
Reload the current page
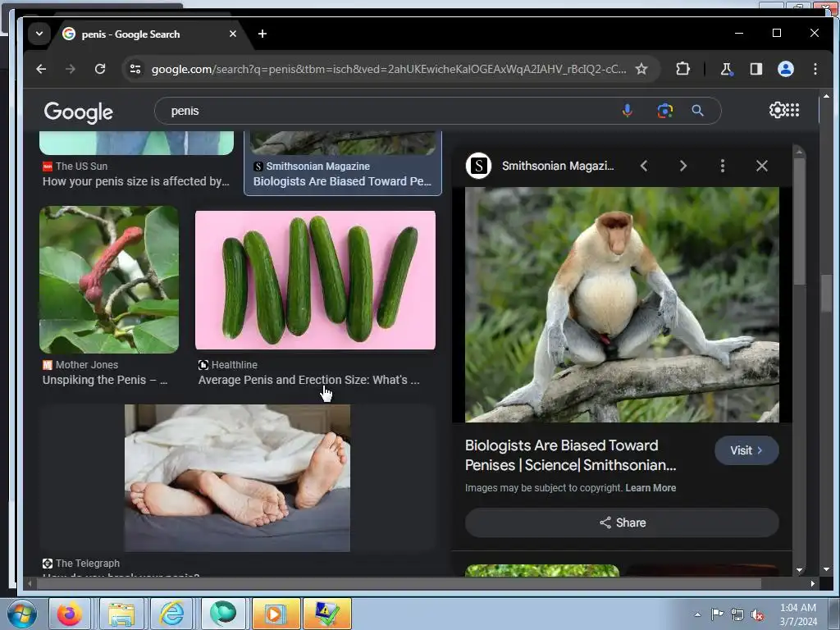click(x=100, y=69)
